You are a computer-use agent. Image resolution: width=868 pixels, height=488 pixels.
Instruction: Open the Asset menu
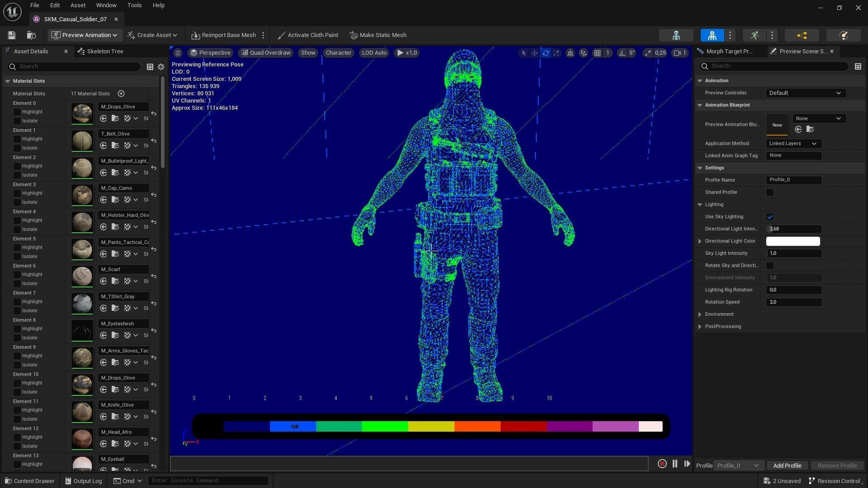[x=78, y=5]
